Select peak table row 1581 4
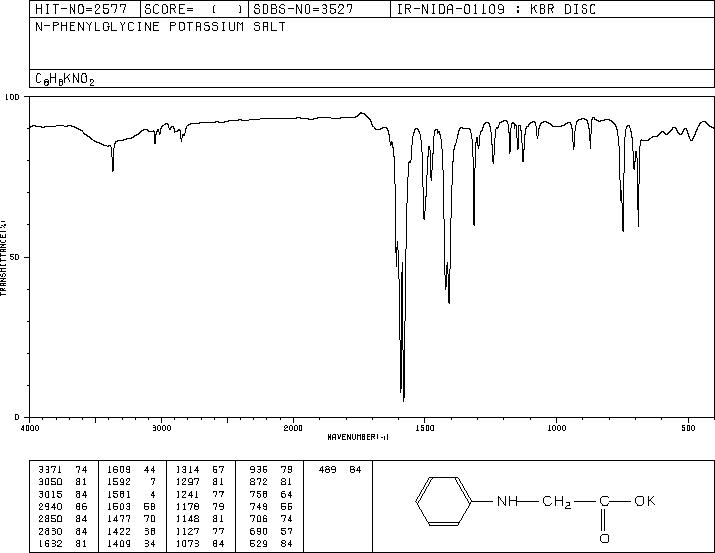Screen dimensions: 715x553 click(x=131, y=494)
